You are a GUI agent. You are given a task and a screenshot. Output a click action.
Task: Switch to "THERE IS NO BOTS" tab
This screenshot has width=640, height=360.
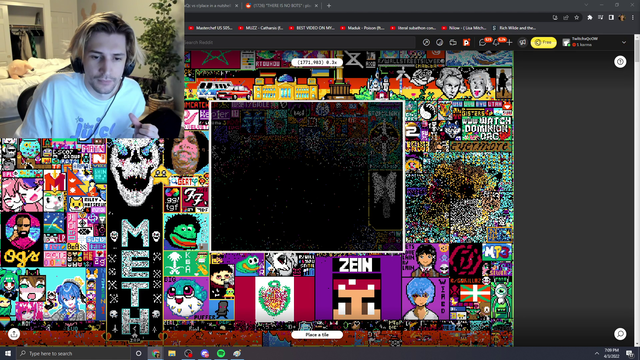tap(282, 6)
